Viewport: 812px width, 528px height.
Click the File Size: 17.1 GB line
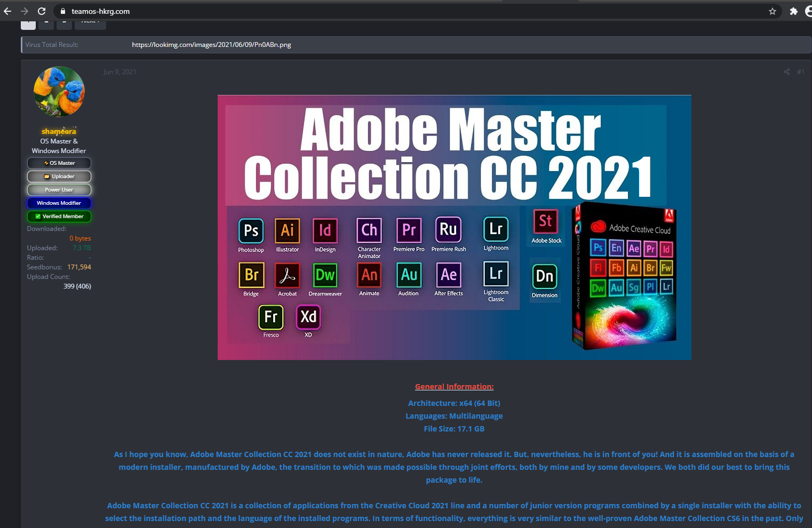coord(455,429)
